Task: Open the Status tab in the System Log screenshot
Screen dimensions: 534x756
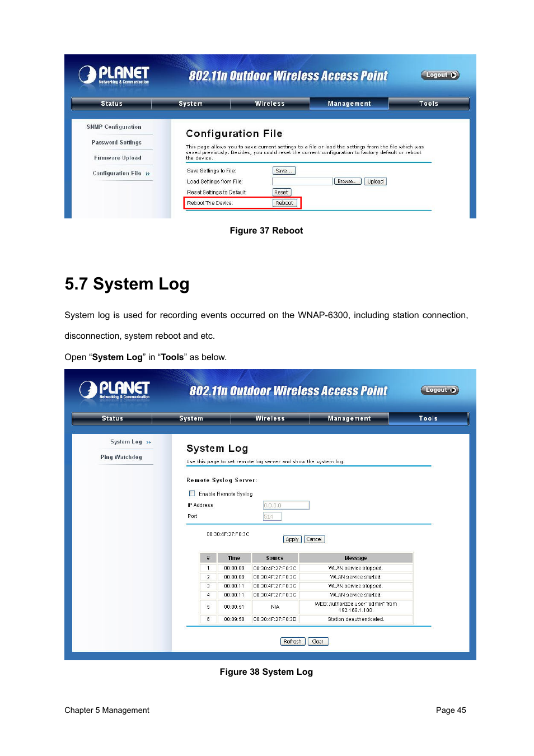Action: 112,418
